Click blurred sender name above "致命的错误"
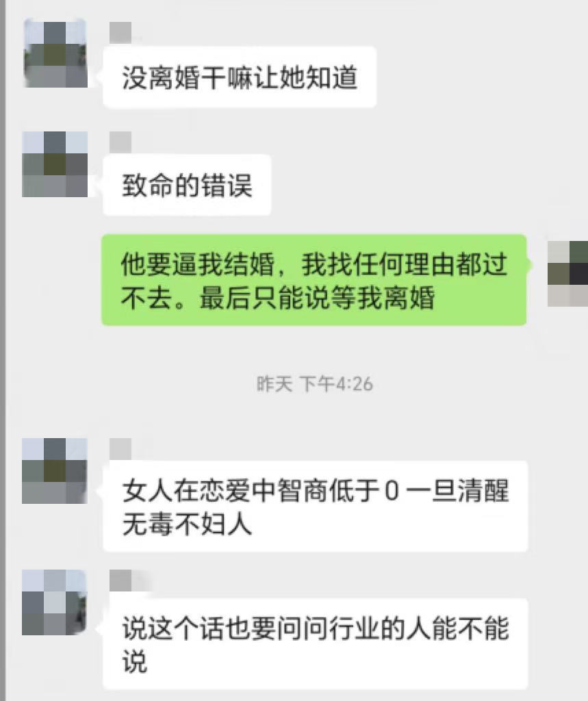588x701 pixels. [120, 142]
